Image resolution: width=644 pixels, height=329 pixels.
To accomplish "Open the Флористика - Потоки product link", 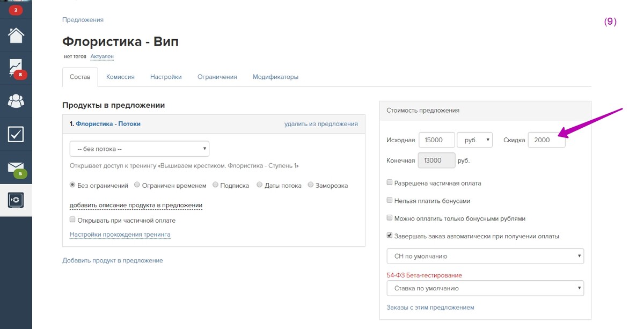I will click(x=108, y=123).
